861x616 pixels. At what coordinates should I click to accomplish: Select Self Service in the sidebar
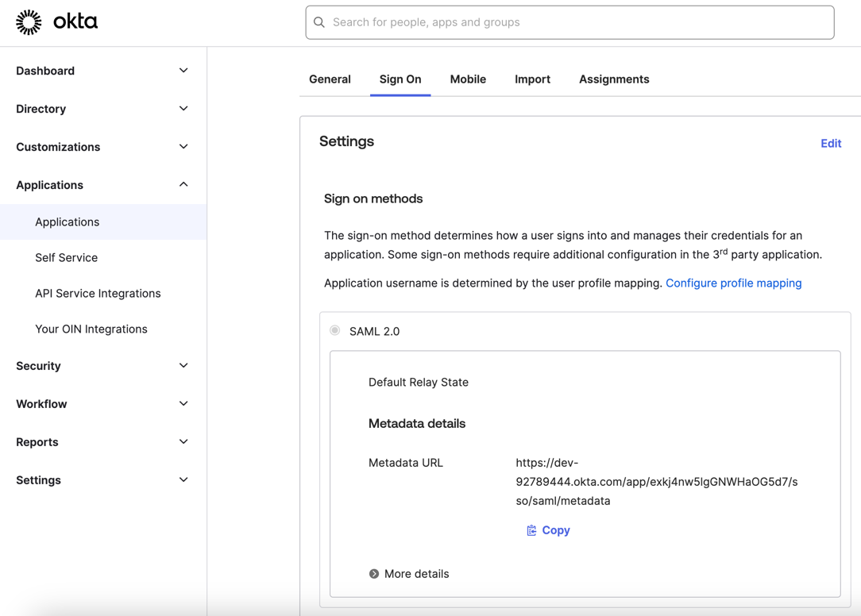[x=66, y=257]
